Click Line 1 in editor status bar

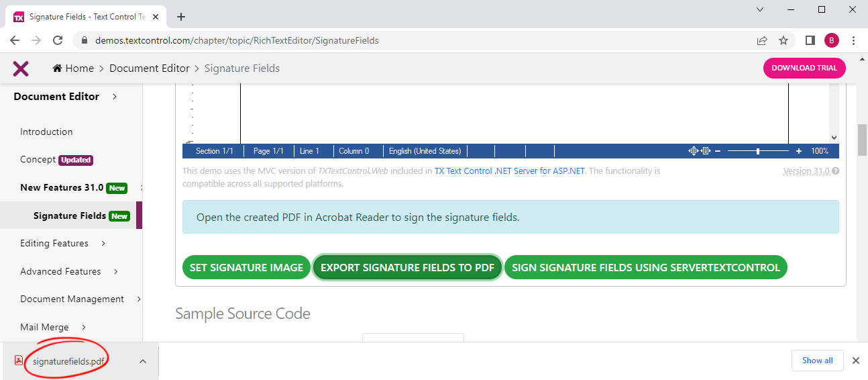click(x=309, y=151)
